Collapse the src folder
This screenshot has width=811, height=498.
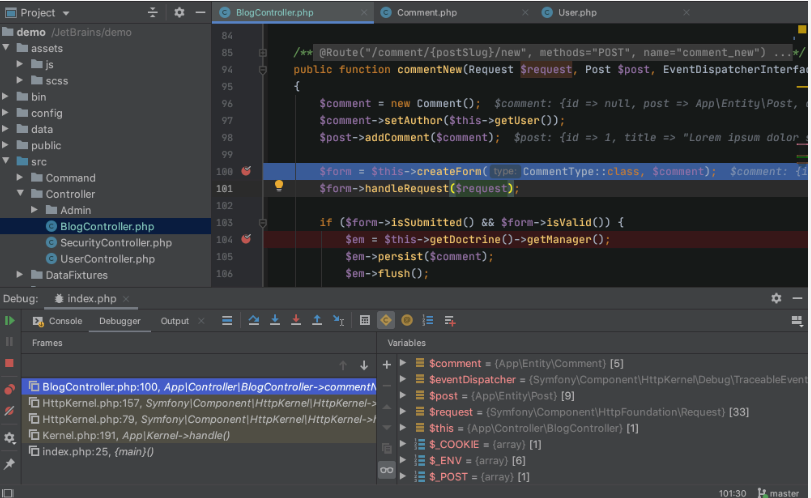(x=6, y=161)
